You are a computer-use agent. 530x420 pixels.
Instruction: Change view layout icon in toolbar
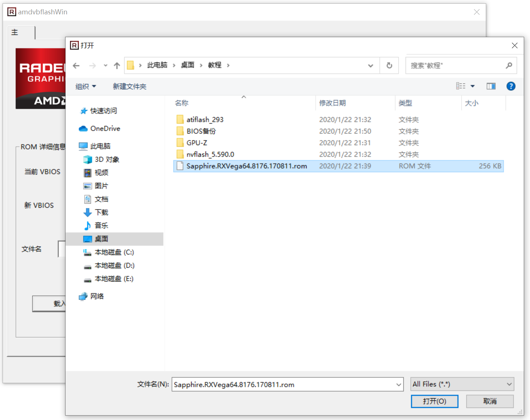pyautogui.click(x=461, y=86)
